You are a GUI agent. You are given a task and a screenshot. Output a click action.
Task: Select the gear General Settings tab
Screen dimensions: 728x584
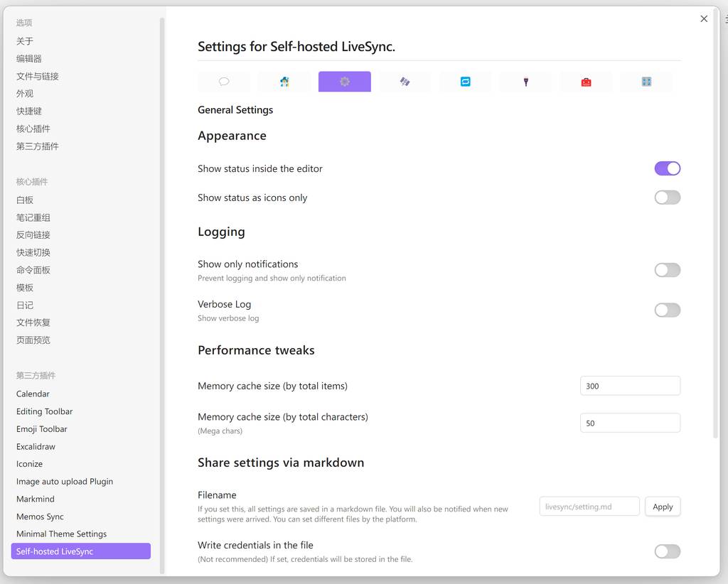345,82
